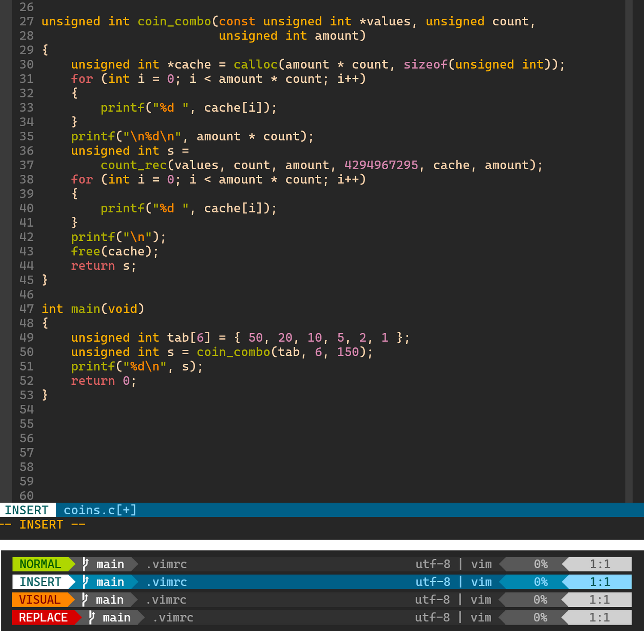
Task: Click the git branch icon in INSERT statusline
Action: [85, 582]
